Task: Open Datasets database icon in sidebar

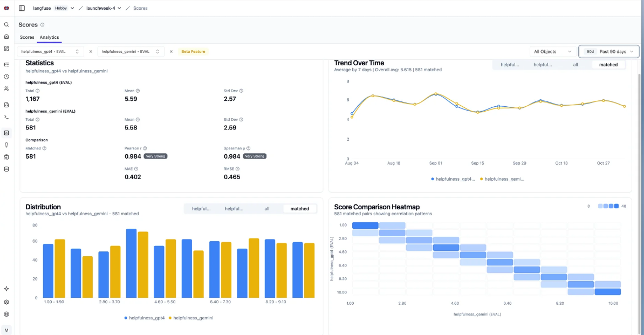Action: (x=6, y=169)
